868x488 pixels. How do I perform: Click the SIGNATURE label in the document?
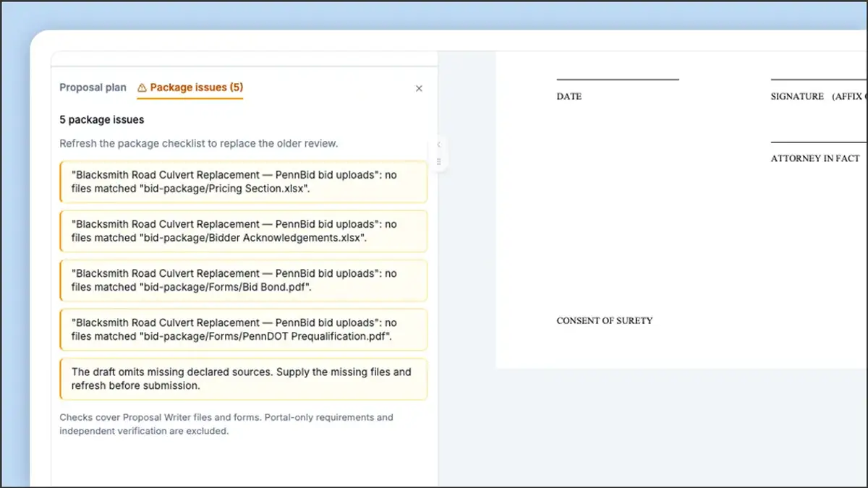(797, 97)
